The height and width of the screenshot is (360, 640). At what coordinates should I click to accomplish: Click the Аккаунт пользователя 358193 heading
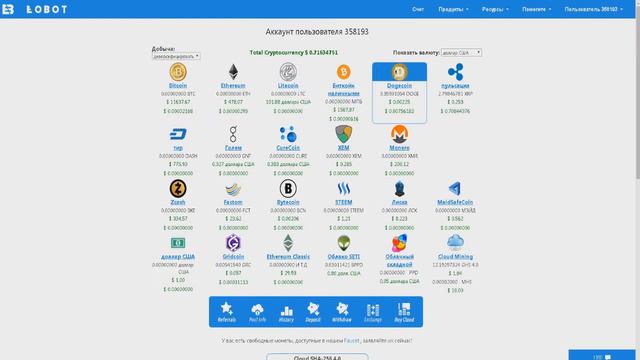pyautogui.click(x=317, y=32)
